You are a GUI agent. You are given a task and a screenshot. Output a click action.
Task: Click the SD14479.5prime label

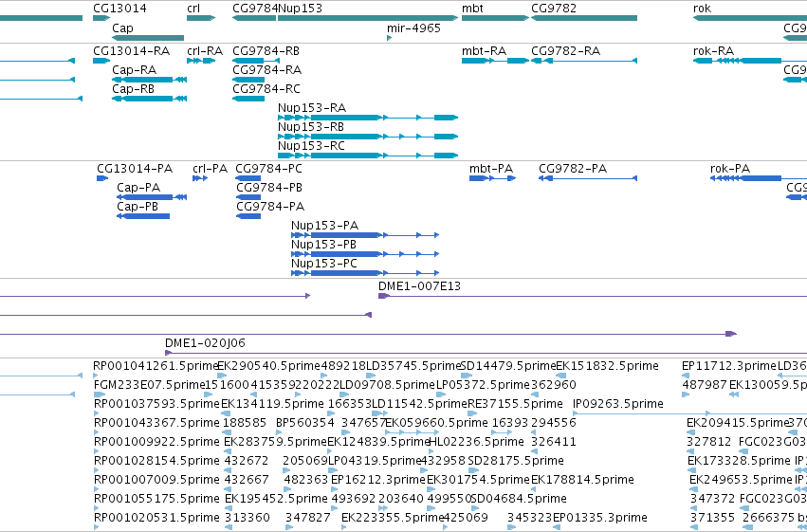(508, 366)
